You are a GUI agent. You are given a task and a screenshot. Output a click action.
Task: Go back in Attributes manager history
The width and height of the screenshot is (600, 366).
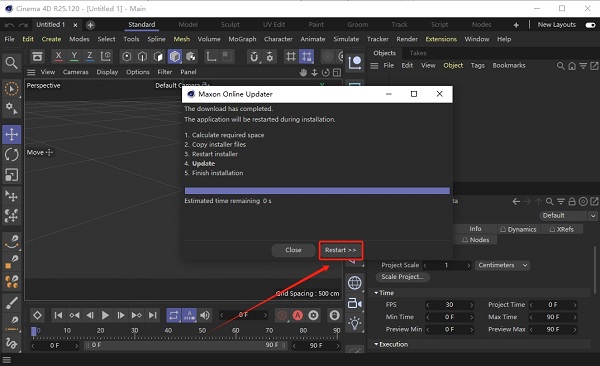[516, 201]
